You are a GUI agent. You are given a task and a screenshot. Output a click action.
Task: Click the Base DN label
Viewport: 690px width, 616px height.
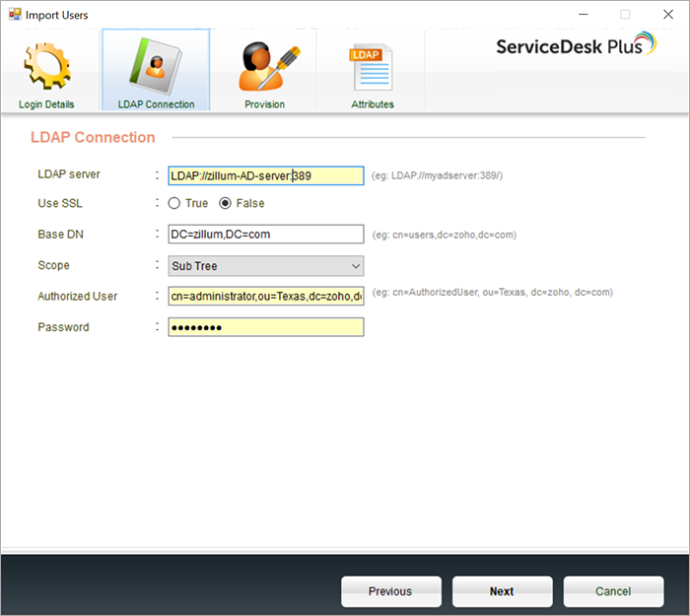(60, 235)
